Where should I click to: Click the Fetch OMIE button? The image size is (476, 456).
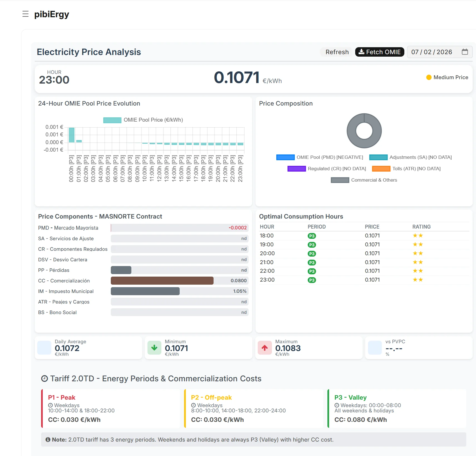379,52
